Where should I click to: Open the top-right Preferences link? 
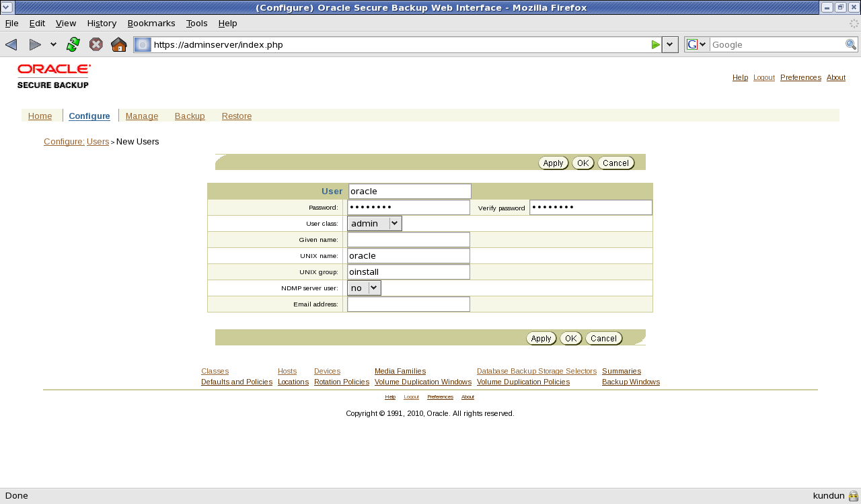tap(800, 77)
